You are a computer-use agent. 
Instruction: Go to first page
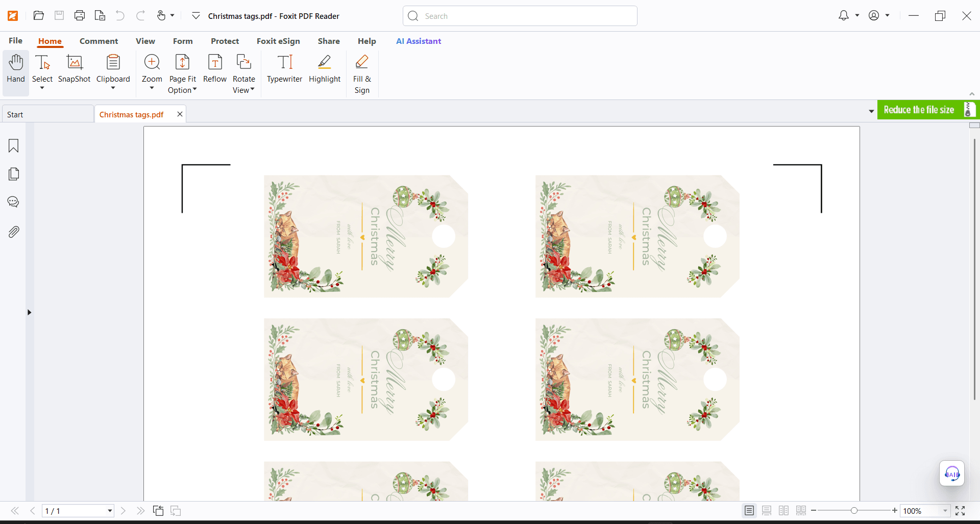(x=15, y=511)
